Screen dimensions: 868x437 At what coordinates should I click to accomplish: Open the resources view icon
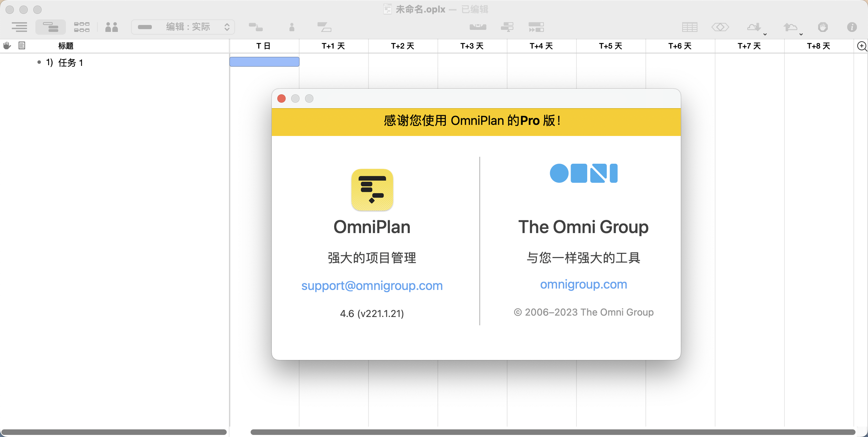coord(112,27)
